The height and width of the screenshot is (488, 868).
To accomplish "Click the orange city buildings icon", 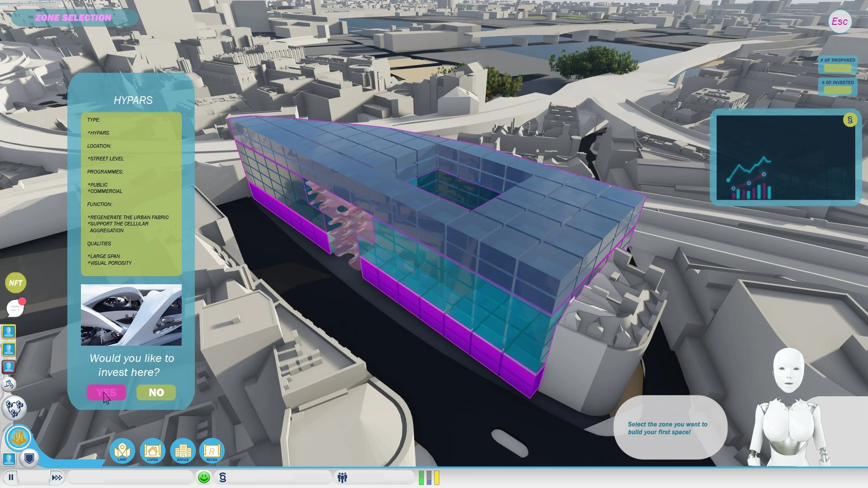I will [19, 437].
